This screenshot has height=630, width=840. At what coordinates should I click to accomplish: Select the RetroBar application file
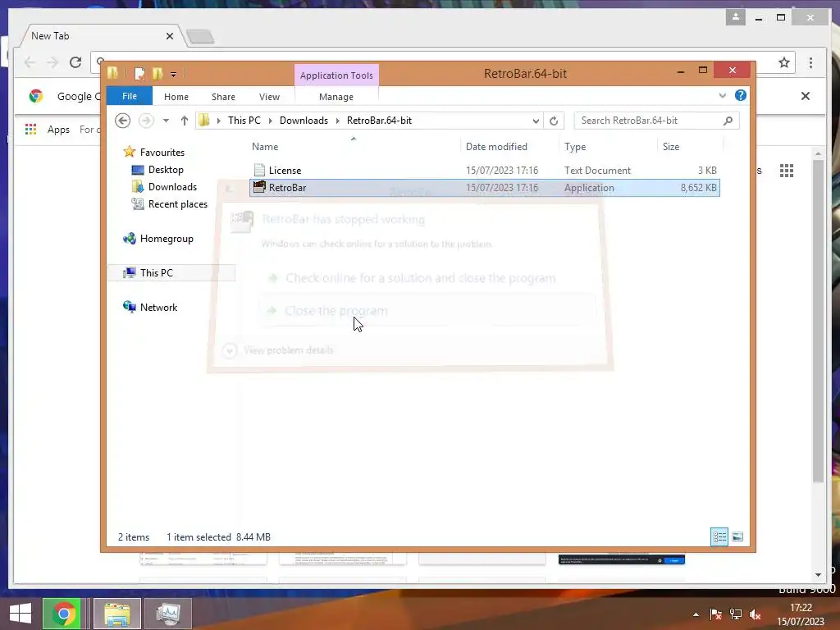click(x=484, y=188)
